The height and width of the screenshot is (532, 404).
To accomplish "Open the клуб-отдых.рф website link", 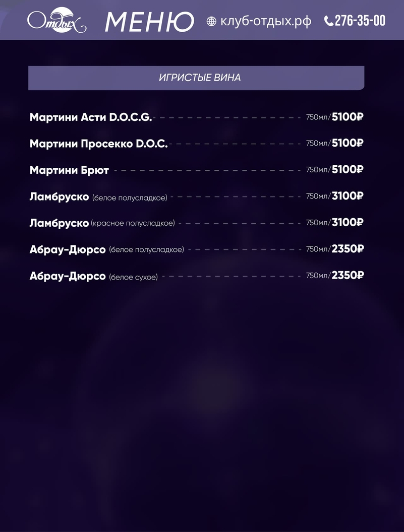I will point(266,21).
